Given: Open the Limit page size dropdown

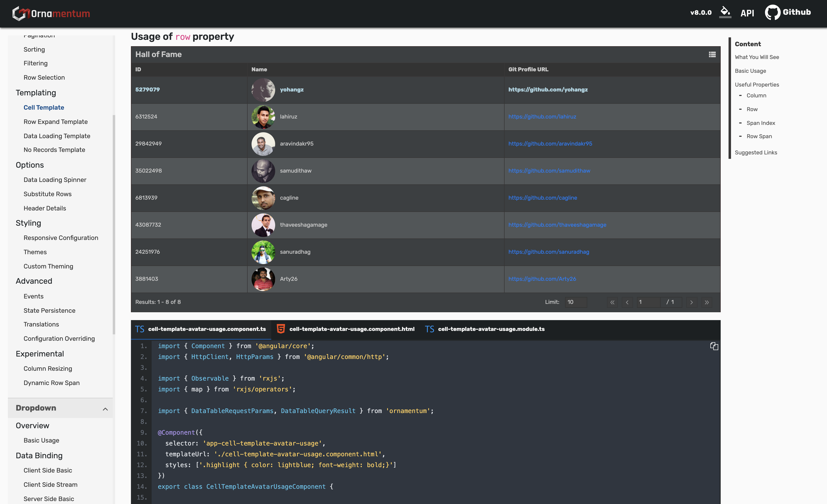Looking at the screenshot, I should 576,302.
